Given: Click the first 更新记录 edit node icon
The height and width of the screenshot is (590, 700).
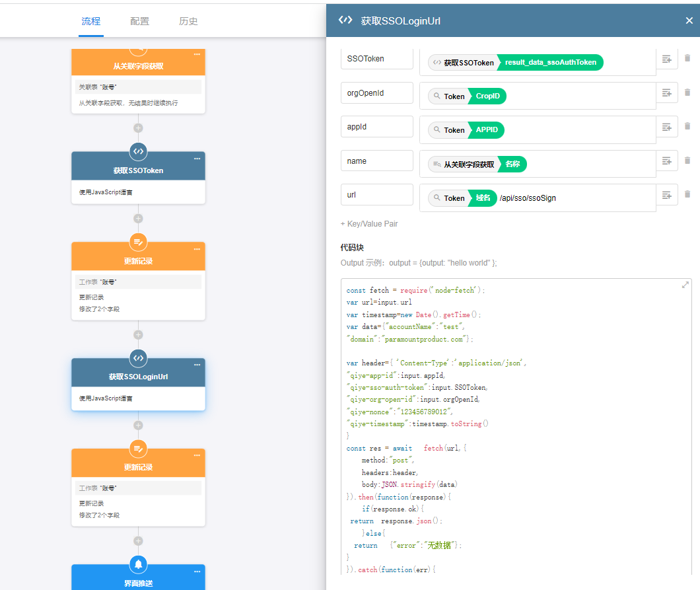Looking at the screenshot, I should tap(138, 242).
